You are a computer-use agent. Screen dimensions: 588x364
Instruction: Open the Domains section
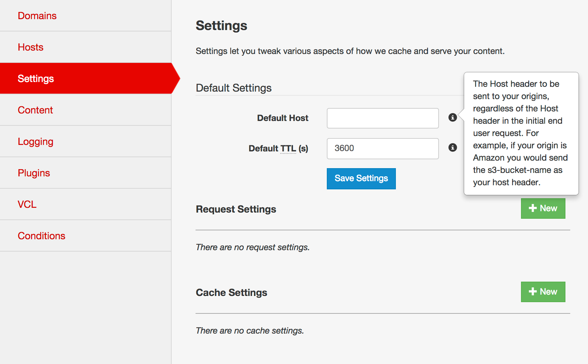coord(37,15)
